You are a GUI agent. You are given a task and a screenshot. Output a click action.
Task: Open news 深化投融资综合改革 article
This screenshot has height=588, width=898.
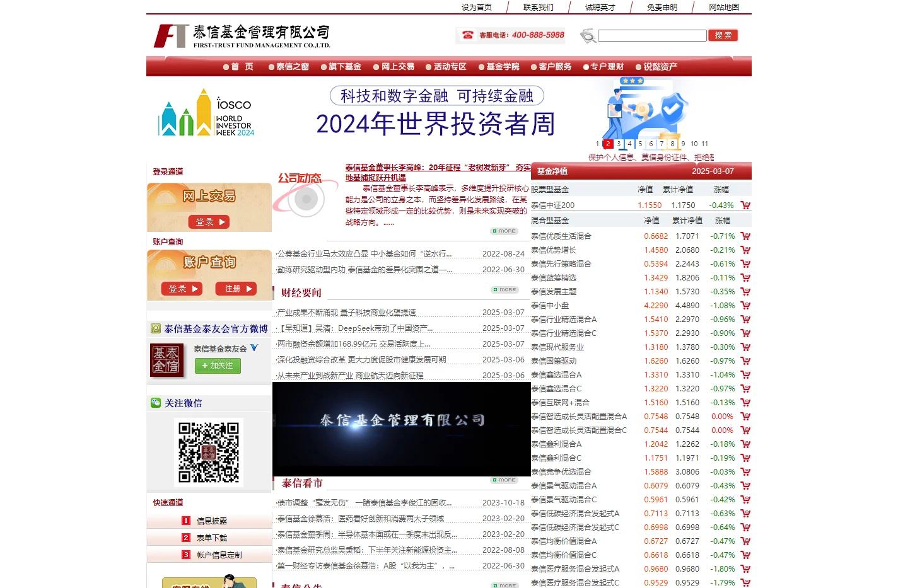[x=361, y=359]
